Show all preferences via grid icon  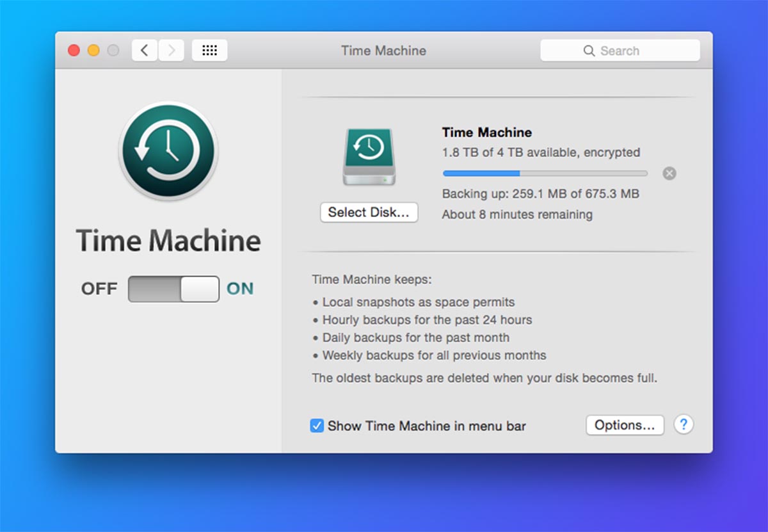point(209,51)
